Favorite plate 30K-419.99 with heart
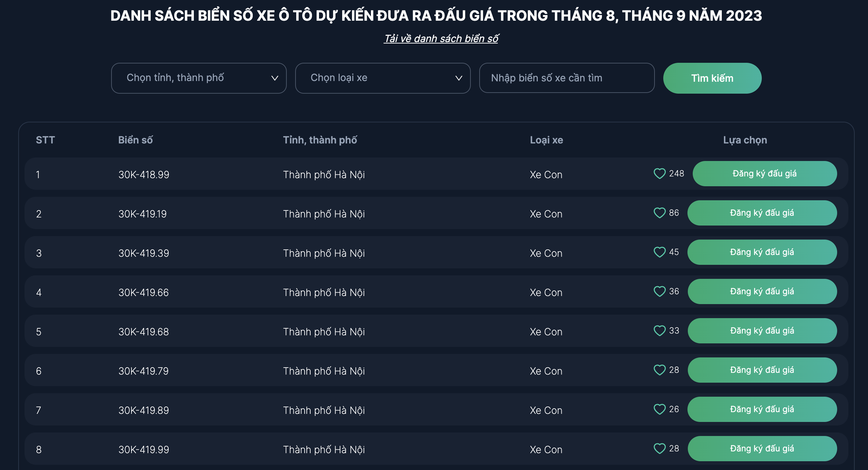This screenshot has height=470, width=868. point(659,449)
